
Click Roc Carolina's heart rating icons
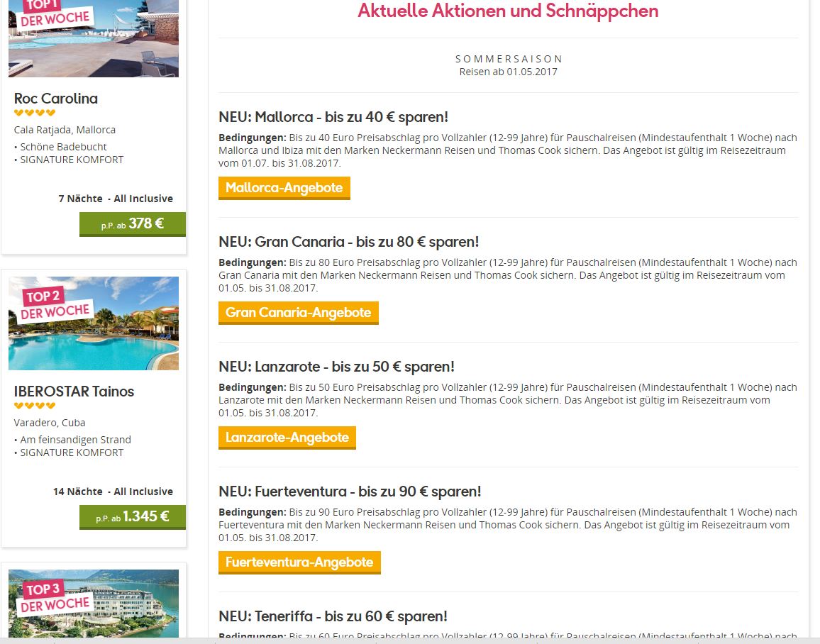35,112
